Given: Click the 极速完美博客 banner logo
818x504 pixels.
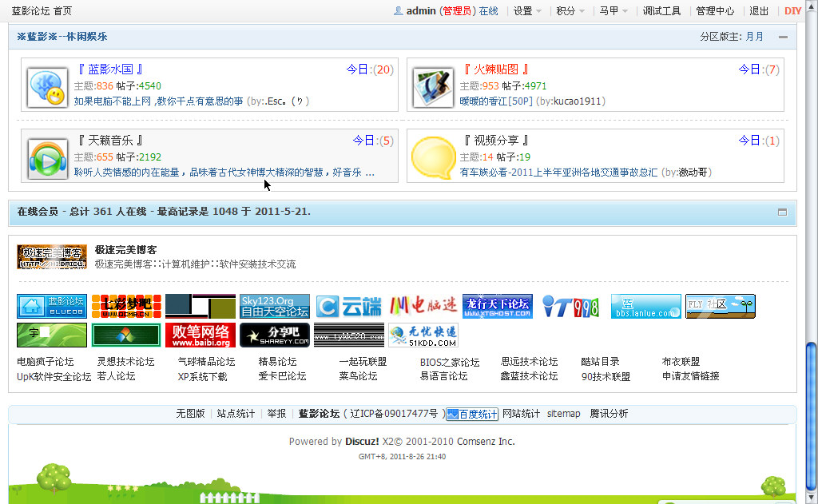Looking at the screenshot, I should point(52,256).
